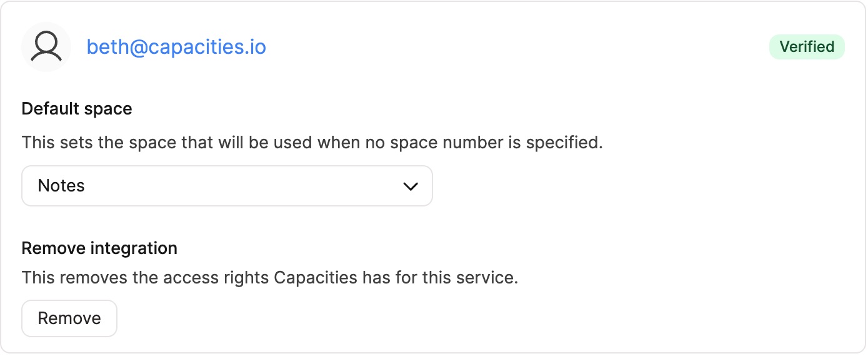Click the access rights description text
Viewport: 868px width, 356px height.
coord(270,277)
